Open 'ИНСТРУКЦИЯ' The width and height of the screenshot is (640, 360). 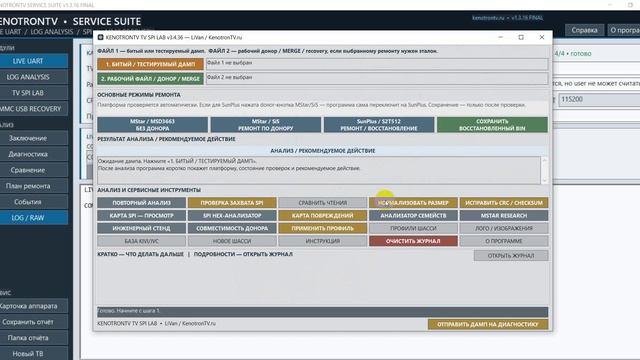click(x=322, y=241)
